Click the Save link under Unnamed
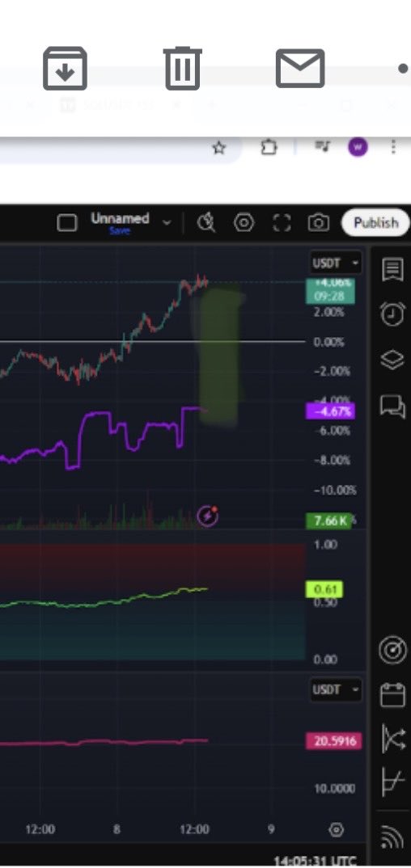Image resolution: width=411 pixels, height=868 pixels. coord(120,231)
